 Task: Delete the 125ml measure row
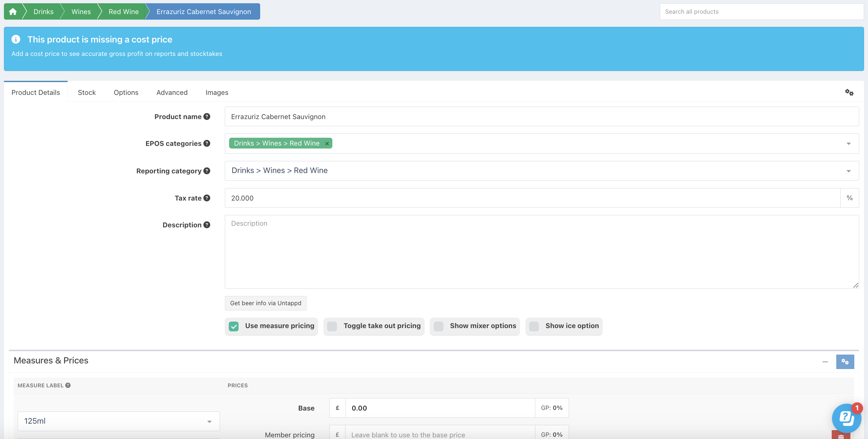(x=841, y=435)
